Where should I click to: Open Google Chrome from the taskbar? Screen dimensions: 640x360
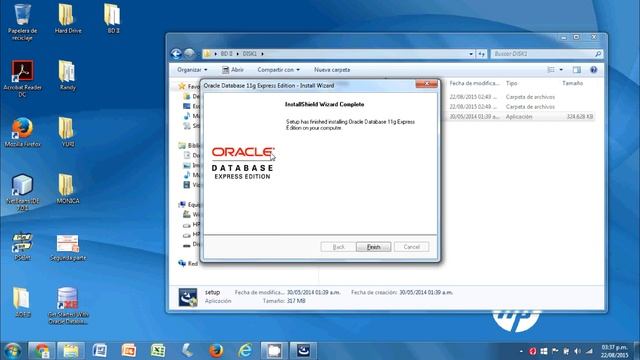[x=42, y=351]
